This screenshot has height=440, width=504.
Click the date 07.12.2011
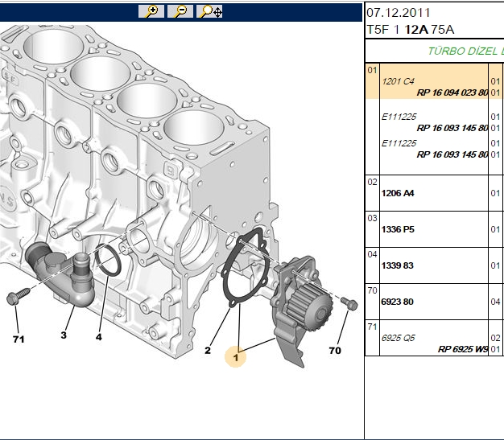pyautogui.click(x=399, y=13)
